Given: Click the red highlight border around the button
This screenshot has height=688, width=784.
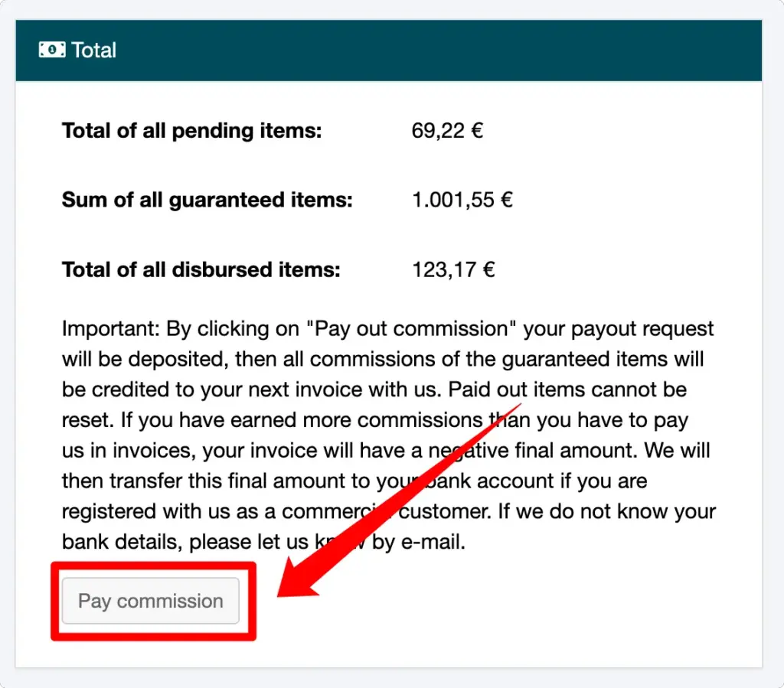Looking at the screenshot, I should (x=153, y=565).
